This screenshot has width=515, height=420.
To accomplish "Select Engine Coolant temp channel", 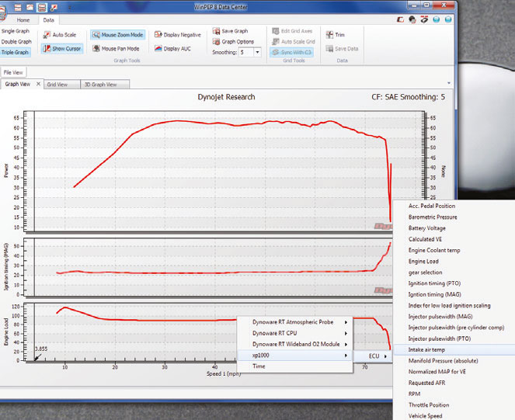I will [x=434, y=250].
